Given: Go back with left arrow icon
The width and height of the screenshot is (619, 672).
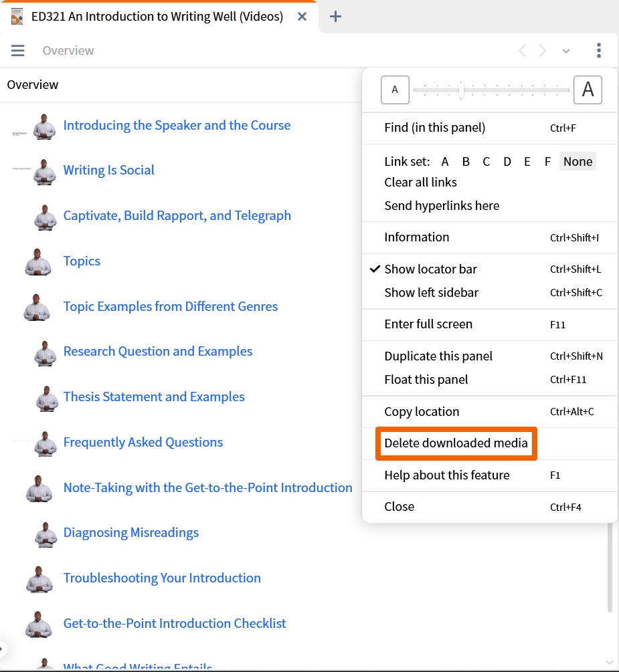Looking at the screenshot, I should tap(522, 51).
